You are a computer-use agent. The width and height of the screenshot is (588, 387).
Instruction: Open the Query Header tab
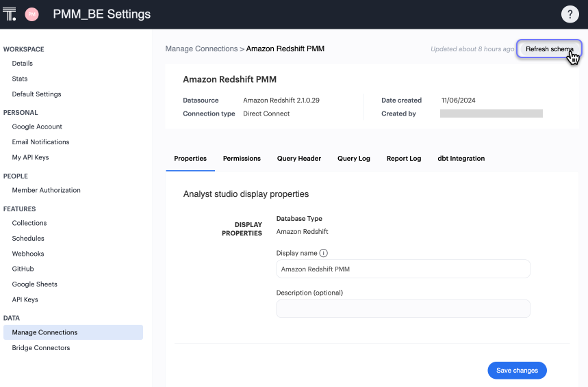(299, 159)
